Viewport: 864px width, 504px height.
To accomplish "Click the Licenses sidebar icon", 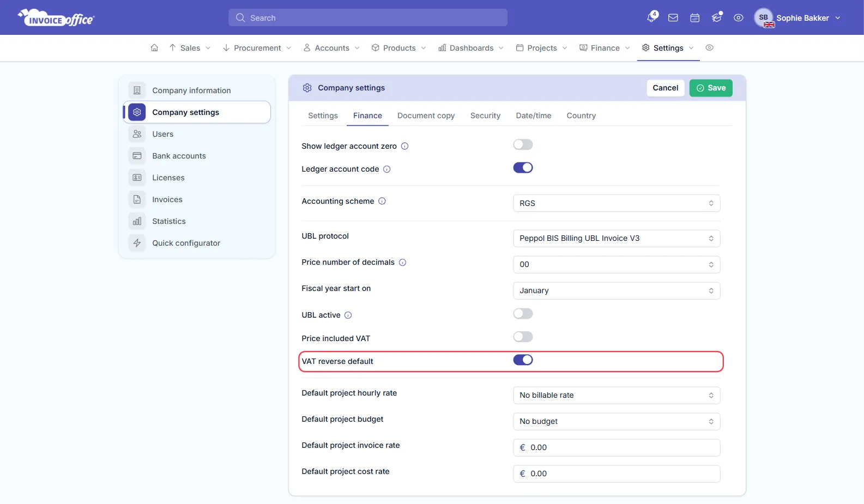I will [x=137, y=178].
